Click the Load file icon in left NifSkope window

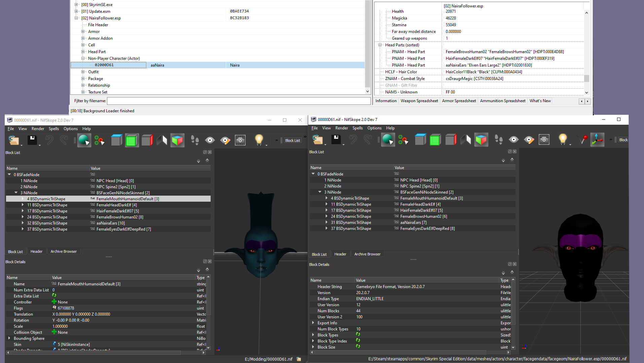coord(14,140)
